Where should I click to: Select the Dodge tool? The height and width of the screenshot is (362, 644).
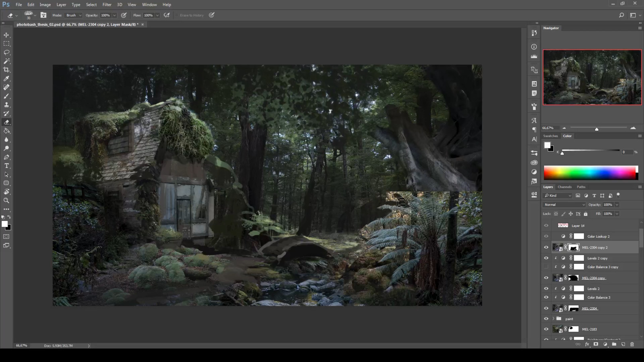6,148
